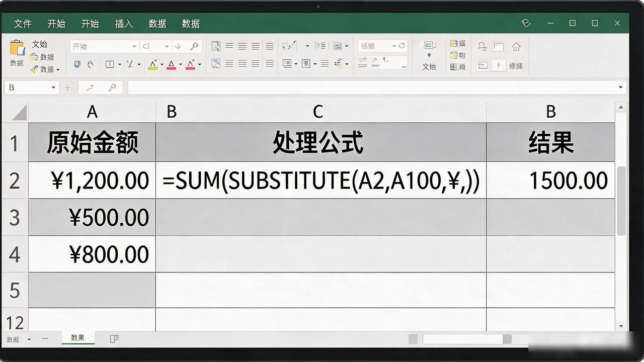This screenshot has width=644, height=362.
Task: Switch to the 数果 sheet tab
Action: pyautogui.click(x=78, y=338)
